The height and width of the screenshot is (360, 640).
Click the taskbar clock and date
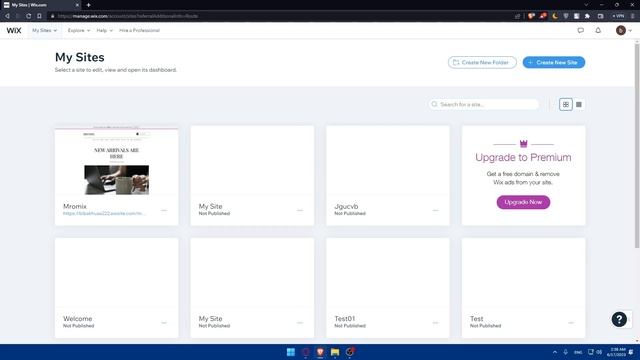tap(616, 352)
